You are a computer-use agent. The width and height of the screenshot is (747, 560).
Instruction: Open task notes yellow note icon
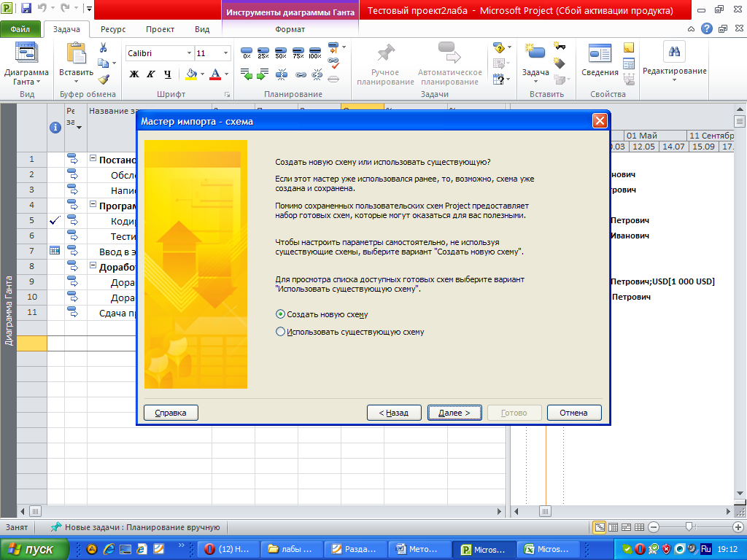click(x=629, y=47)
